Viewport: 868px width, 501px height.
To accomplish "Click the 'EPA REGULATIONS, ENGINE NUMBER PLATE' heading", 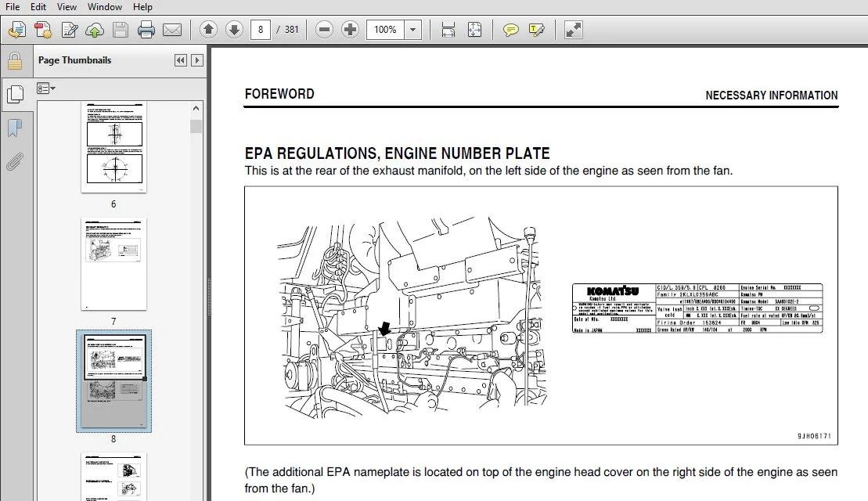I will click(x=398, y=153).
